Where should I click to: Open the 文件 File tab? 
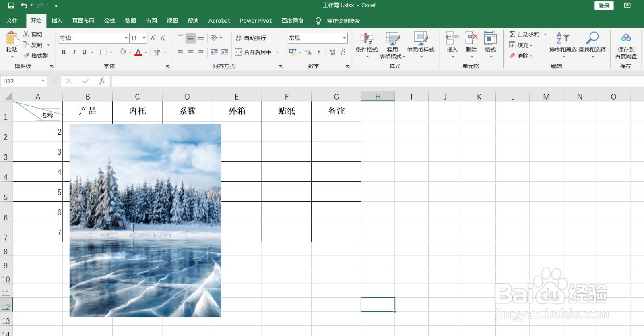pyautogui.click(x=12, y=21)
